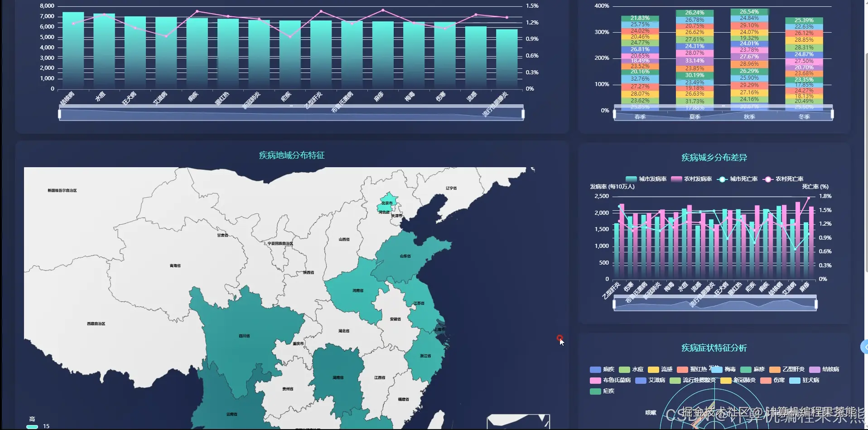
Task: Select 青海省 on the map
Action: tap(174, 266)
